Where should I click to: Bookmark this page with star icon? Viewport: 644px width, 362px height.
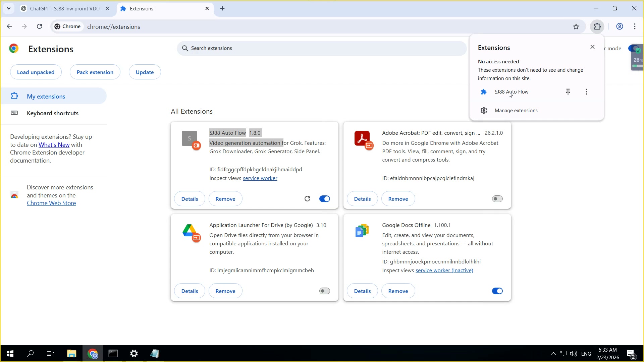[x=576, y=27]
